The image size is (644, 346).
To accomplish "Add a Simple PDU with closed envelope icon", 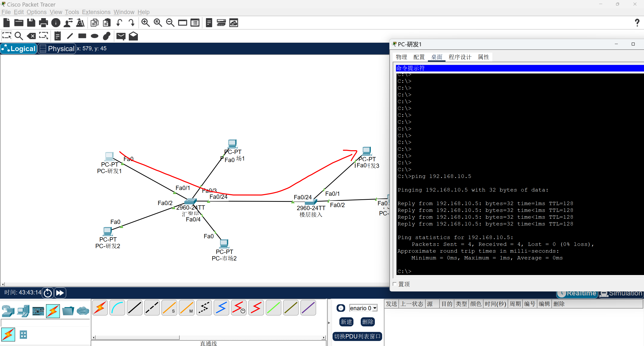I will point(121,36).
